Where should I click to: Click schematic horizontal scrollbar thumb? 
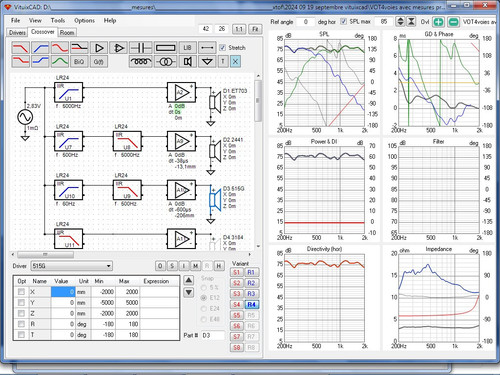coord(45,255)
